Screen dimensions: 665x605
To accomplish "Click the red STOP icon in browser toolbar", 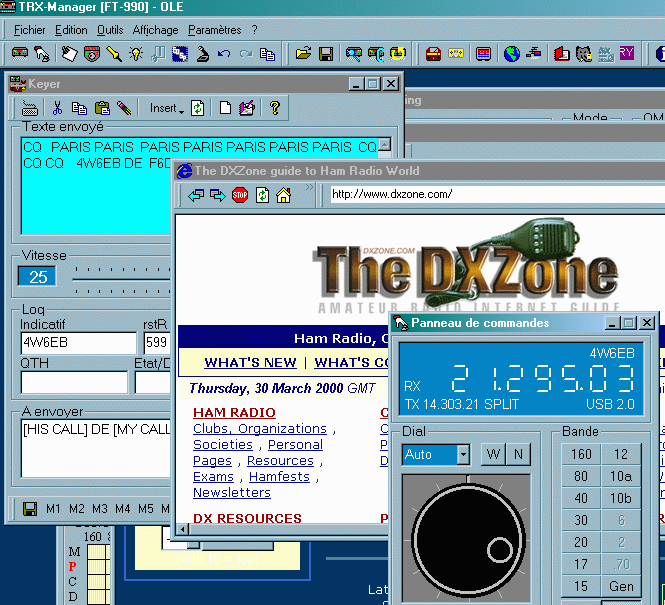I will [240, 195].
